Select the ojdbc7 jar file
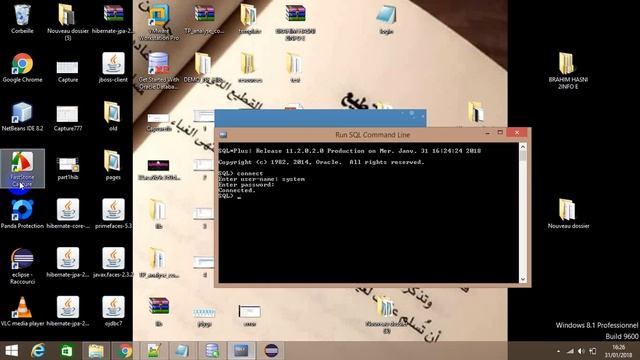The image size is (640, 360). (x=113, y=311)
